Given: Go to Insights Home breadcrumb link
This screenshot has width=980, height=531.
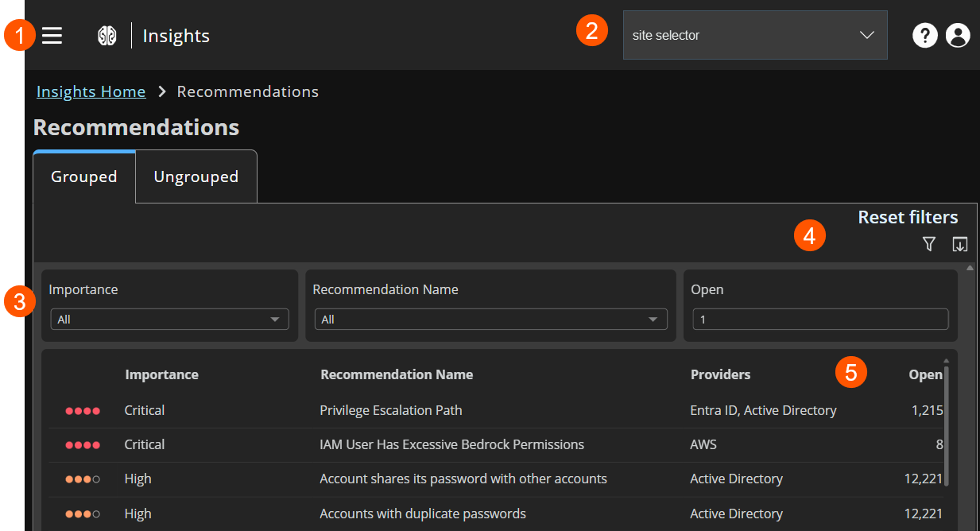Looking at the screenshot, I should 91,91.
